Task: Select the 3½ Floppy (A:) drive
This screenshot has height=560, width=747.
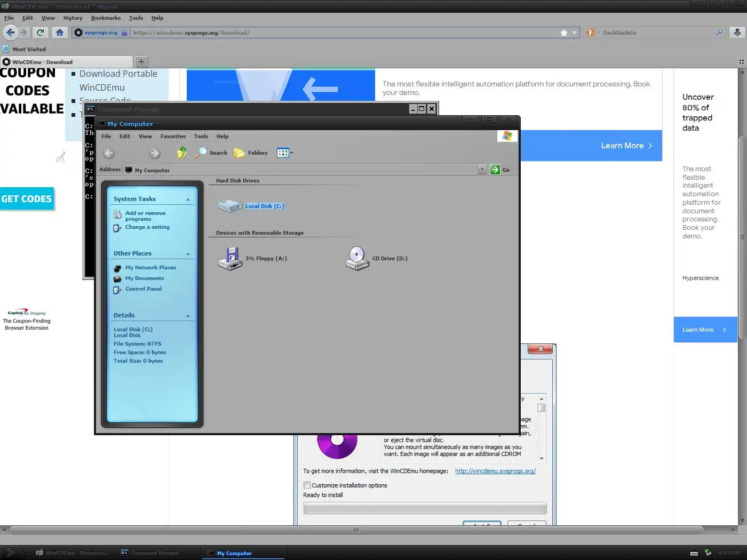Action: pos(252,259)
